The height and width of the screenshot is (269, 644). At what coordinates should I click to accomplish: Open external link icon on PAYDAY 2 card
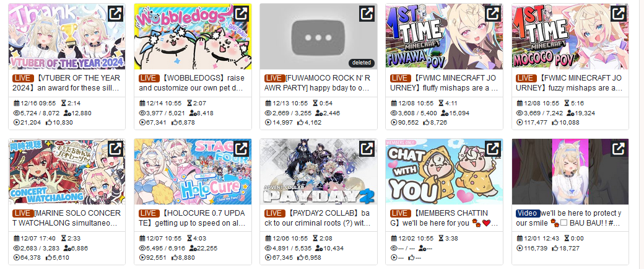pos(367,149)
